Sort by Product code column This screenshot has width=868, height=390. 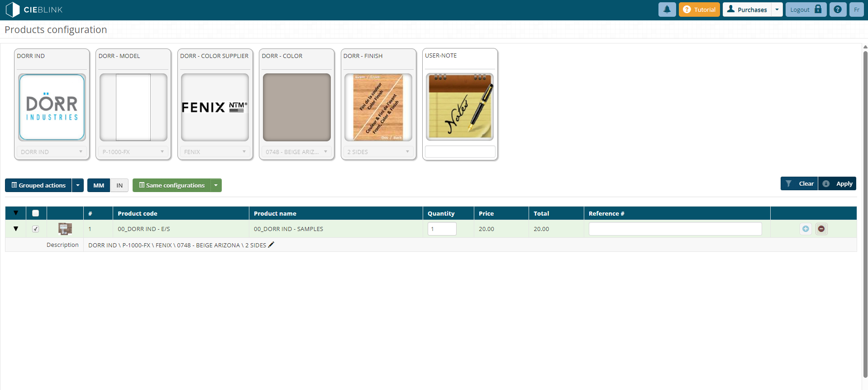(x=181, y=213)
